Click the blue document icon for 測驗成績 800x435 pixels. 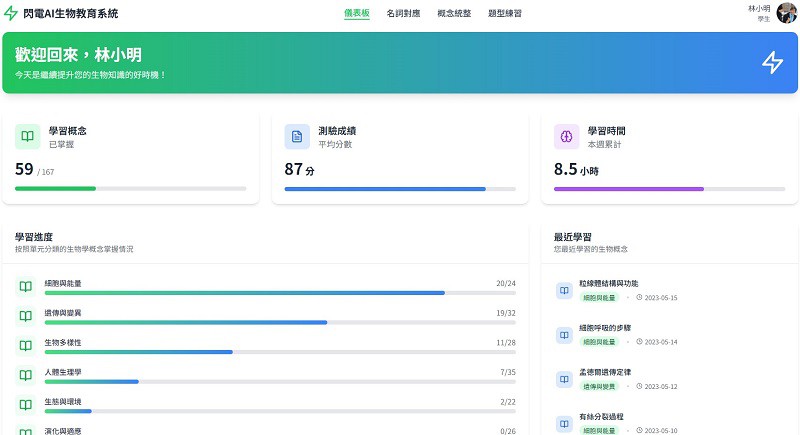(x=296, y=137)
